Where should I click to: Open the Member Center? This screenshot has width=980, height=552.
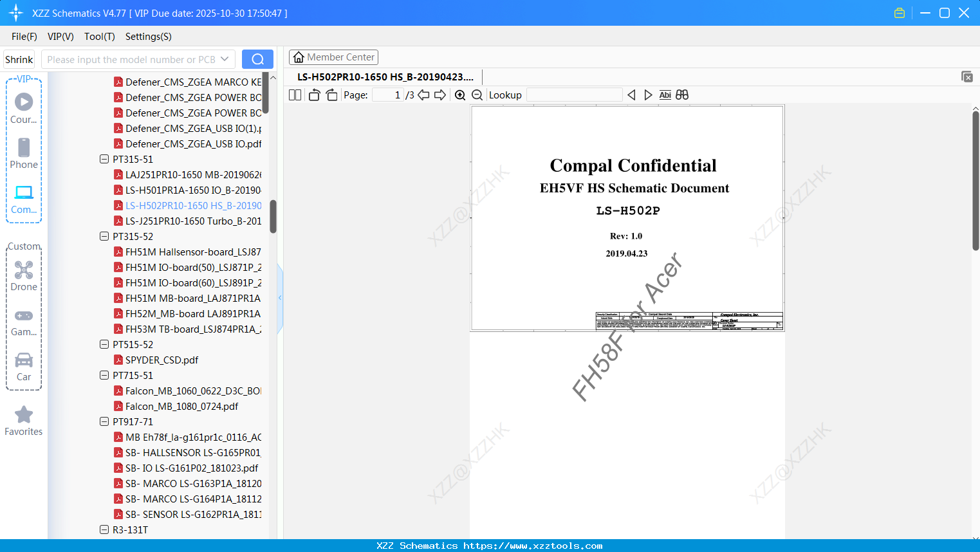coord(333,57)
